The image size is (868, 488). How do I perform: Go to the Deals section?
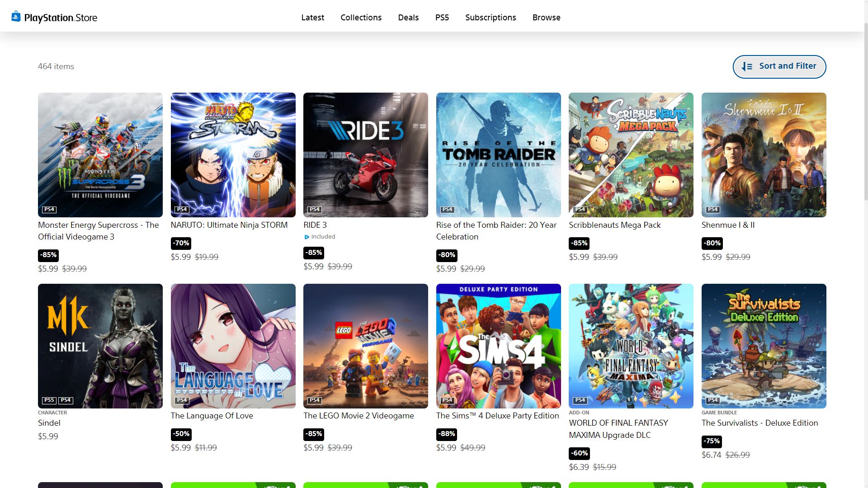click(x=408, y=18)
